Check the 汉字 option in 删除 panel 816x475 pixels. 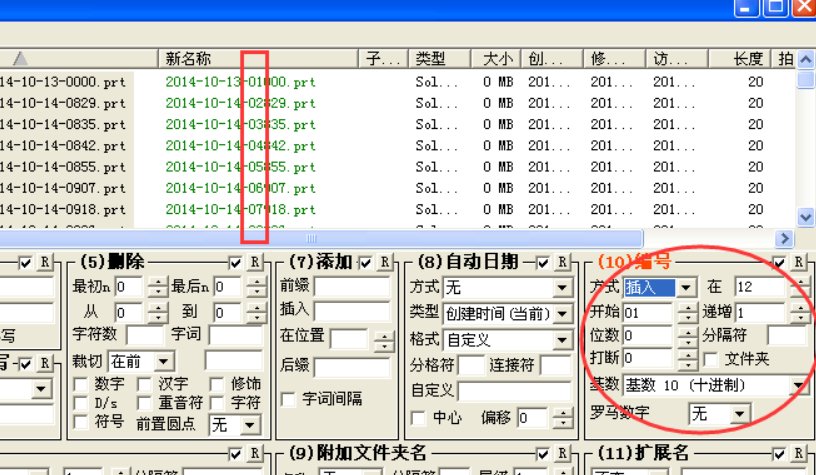tap(144, 385)
